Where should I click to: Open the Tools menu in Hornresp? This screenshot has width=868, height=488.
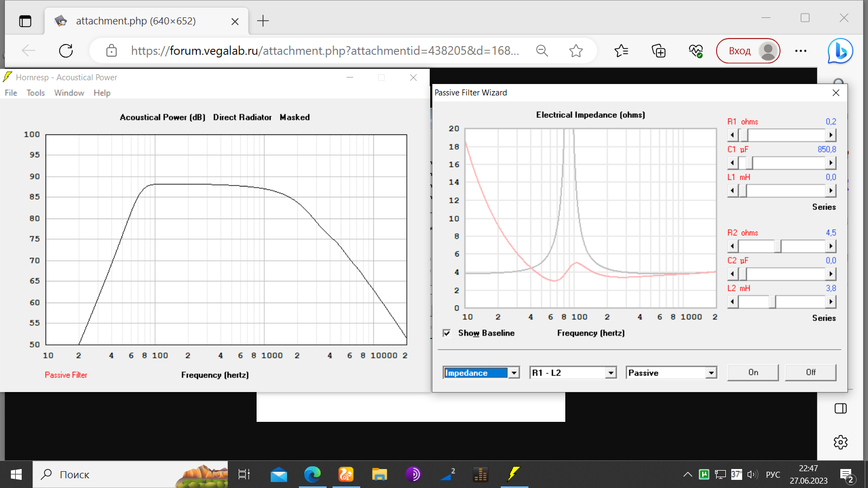[36, 93]
